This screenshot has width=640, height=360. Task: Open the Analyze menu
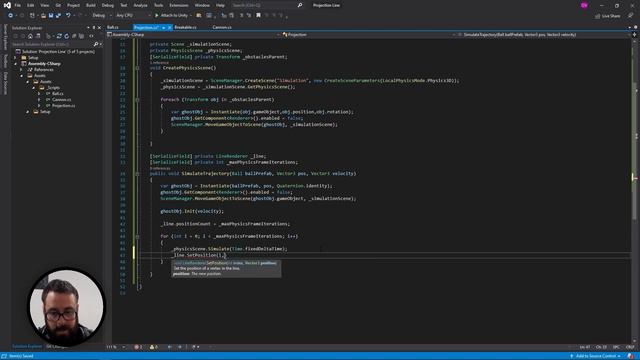coord(140,5)
